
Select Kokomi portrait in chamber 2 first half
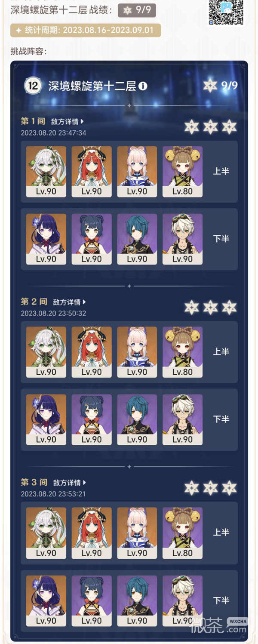(x=137, y=352)
